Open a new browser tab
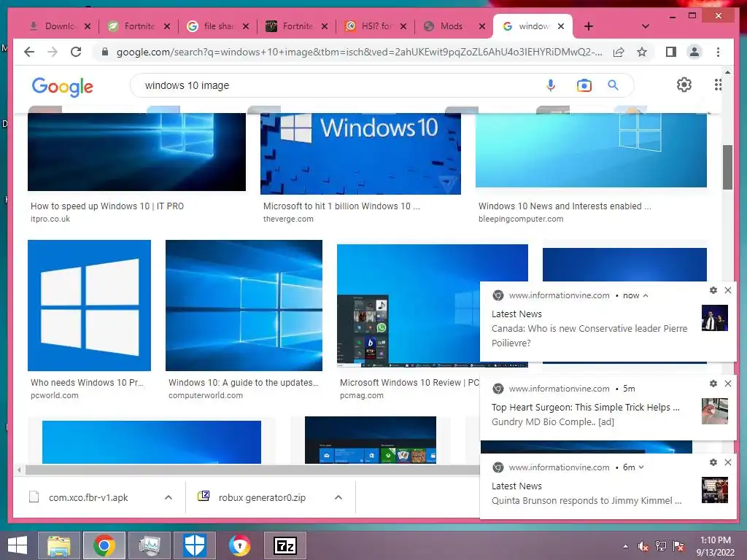747x560 pixels. coord(589,26)
